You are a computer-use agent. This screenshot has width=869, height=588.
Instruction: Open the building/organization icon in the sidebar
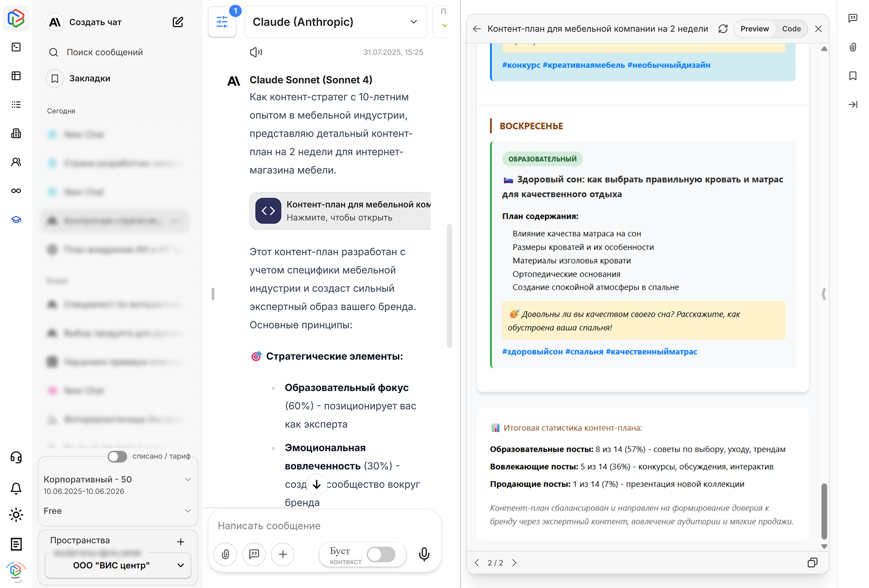(x=16, y=133)
